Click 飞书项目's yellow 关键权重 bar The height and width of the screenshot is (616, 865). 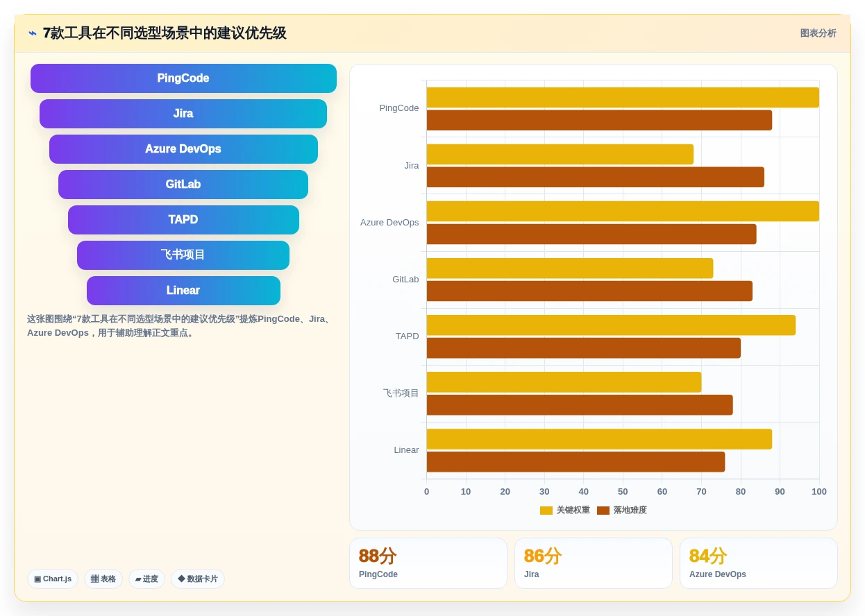[564, 382]
